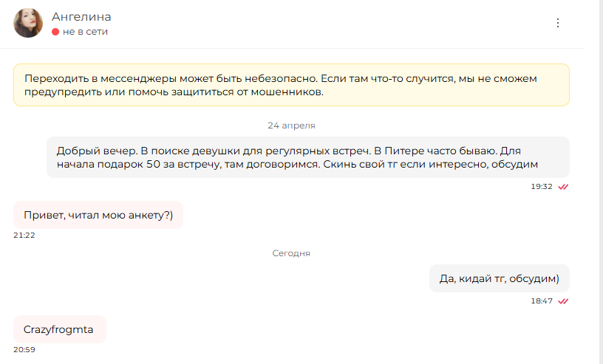603x364 pixels.
Task: Click the contact name Ангелина
Action: tap(81, 17)
